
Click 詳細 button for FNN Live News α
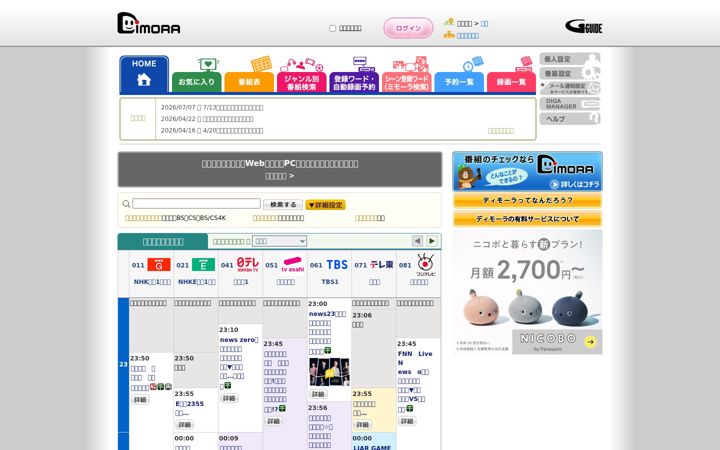click(407, 421)
